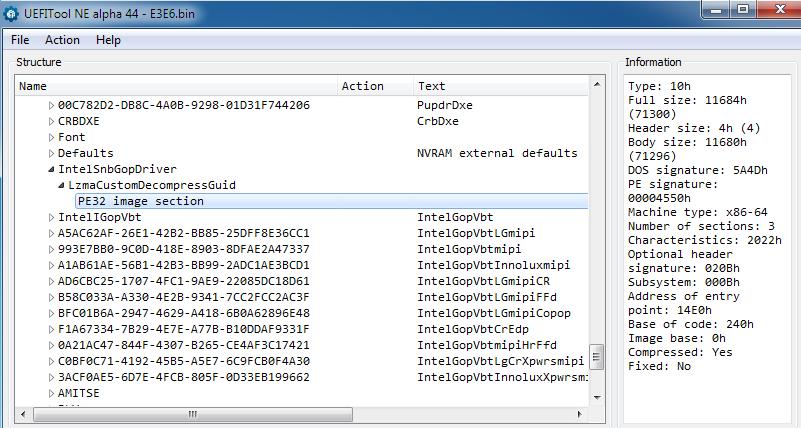Open the Action menu
This screenshot has height=428, width=801.
click(x=62, y=40)
